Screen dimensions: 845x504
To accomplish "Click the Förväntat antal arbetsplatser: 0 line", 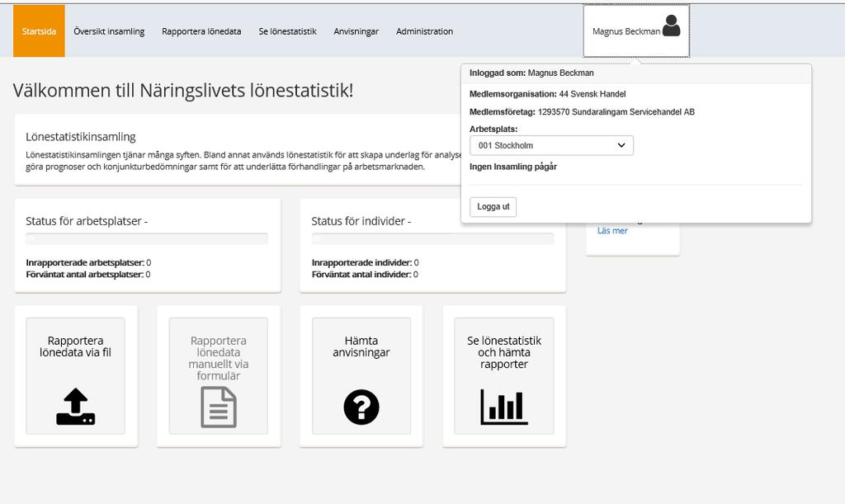I will pyautogui.click(x=87, y=275).
